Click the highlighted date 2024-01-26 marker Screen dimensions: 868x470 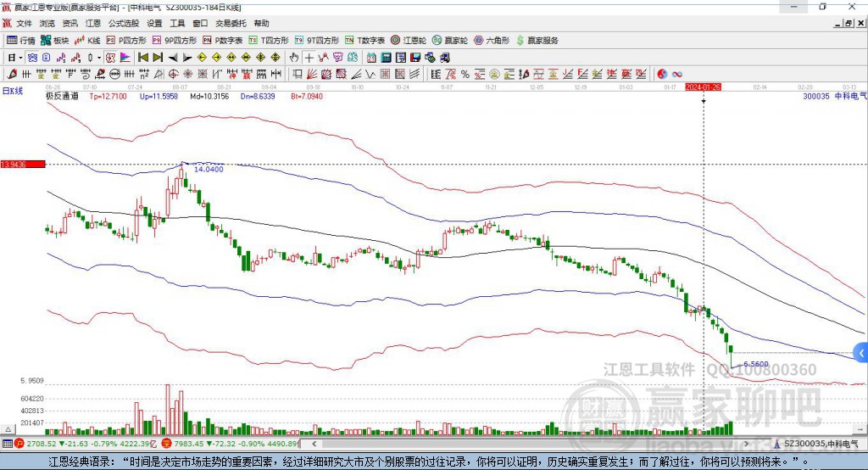click(703, 87)
